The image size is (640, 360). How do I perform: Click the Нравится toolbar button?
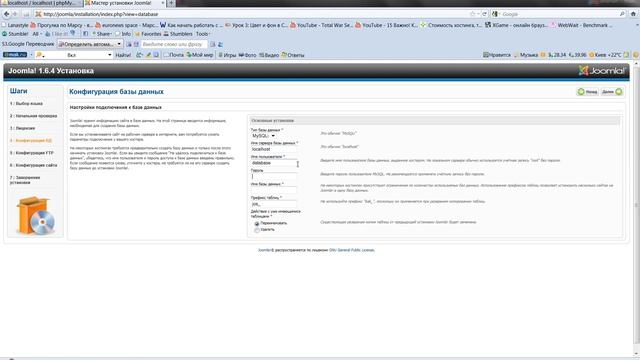tap(497, 55)
